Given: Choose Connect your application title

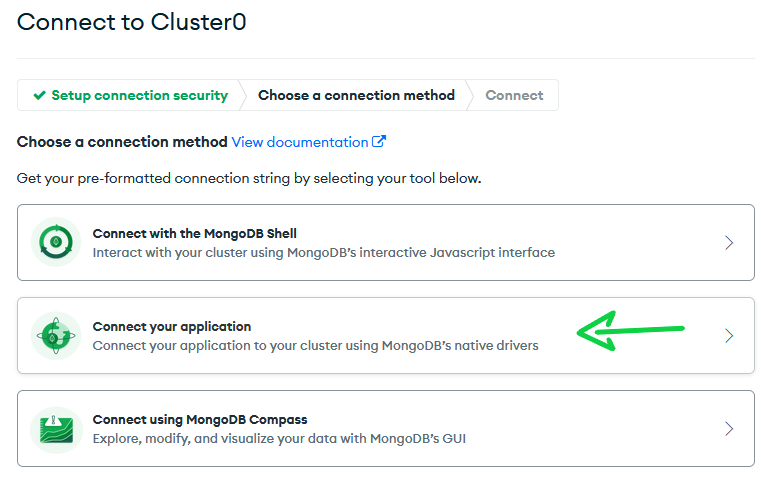Looking at the screenshot, I should click(172, 327).
